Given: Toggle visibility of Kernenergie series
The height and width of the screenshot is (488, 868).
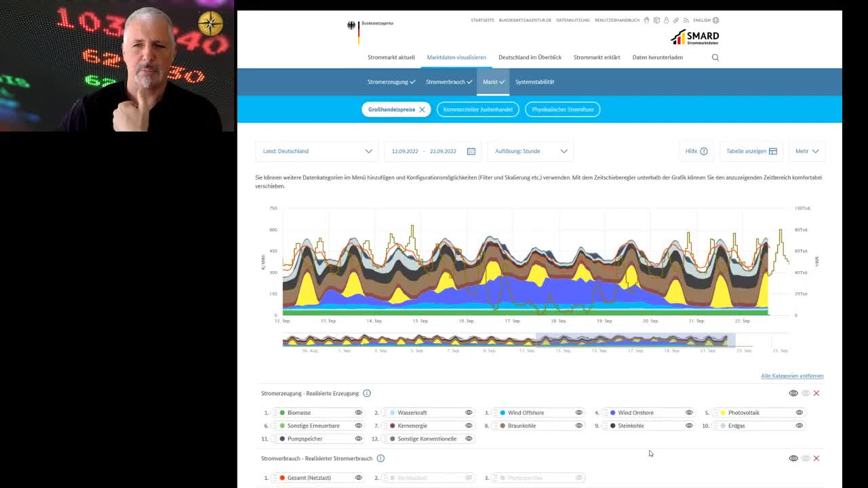Looking at the screenshot, I should click(469, 426).
